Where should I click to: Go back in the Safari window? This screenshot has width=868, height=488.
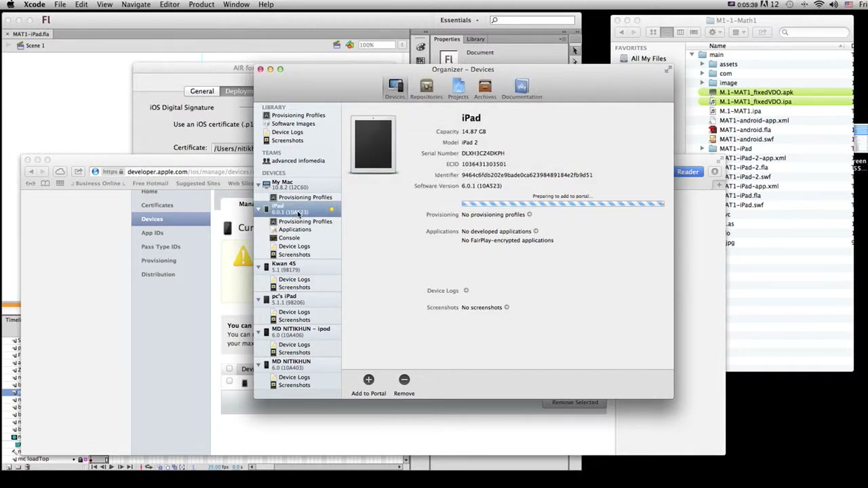[31, 171]
